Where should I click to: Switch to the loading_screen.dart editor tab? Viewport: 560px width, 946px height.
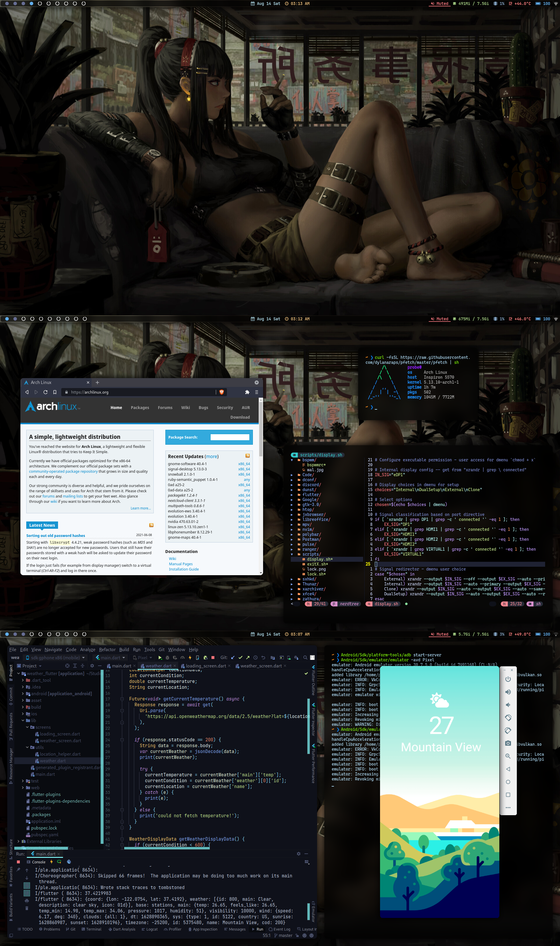pos(206,666)
